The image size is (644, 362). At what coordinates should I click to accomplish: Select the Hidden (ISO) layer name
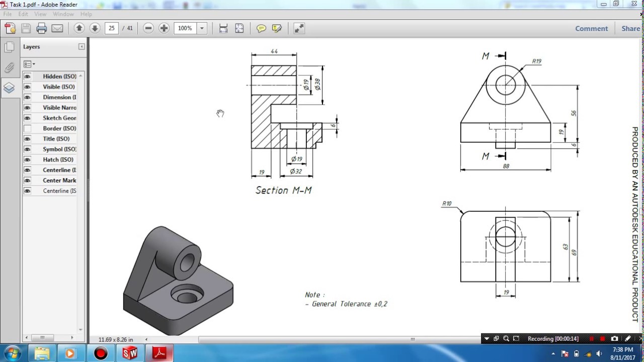point(59,76)
